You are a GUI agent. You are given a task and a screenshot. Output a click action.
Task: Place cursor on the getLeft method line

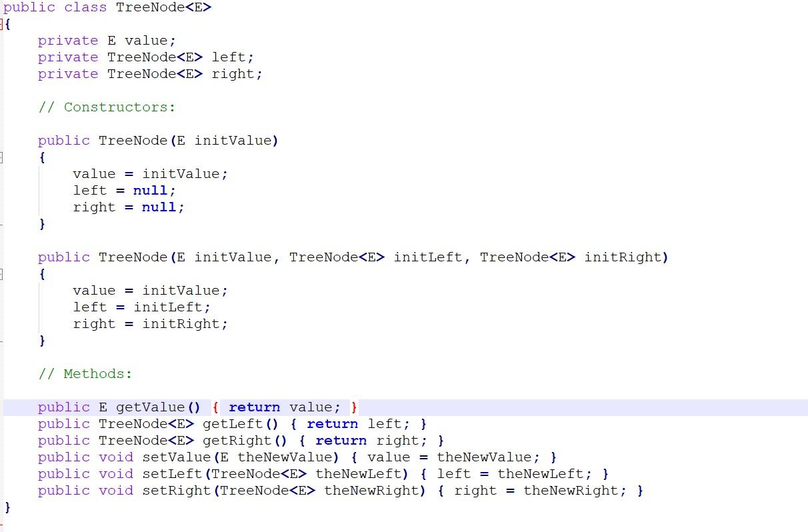233,424
